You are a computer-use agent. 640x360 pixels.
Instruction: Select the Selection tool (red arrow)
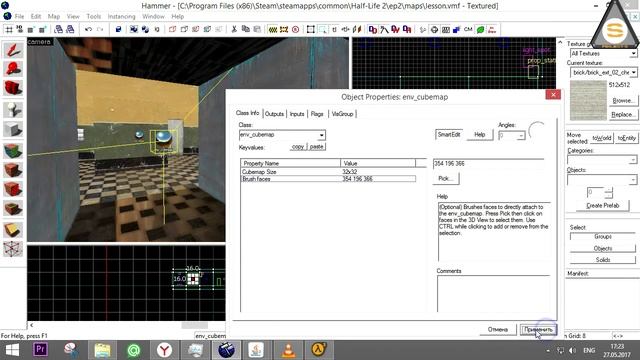tap(13, 50)
